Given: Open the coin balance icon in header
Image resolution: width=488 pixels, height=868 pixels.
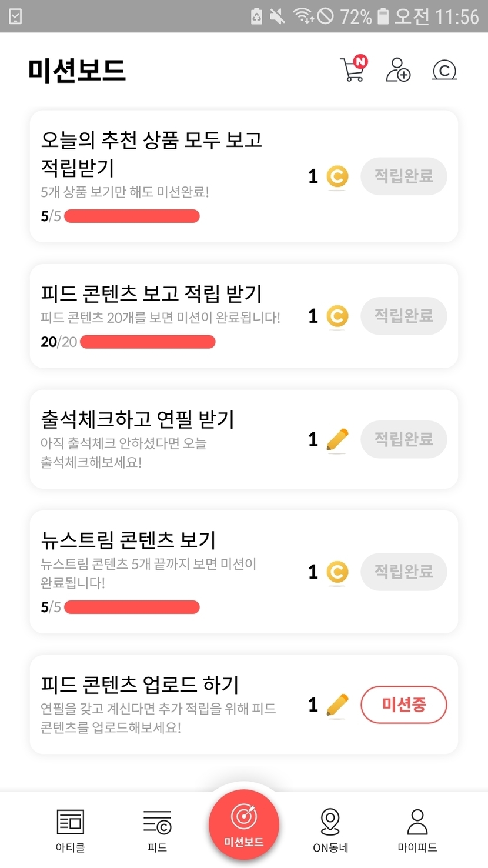Looking at the screenshot, I should 444,71.
